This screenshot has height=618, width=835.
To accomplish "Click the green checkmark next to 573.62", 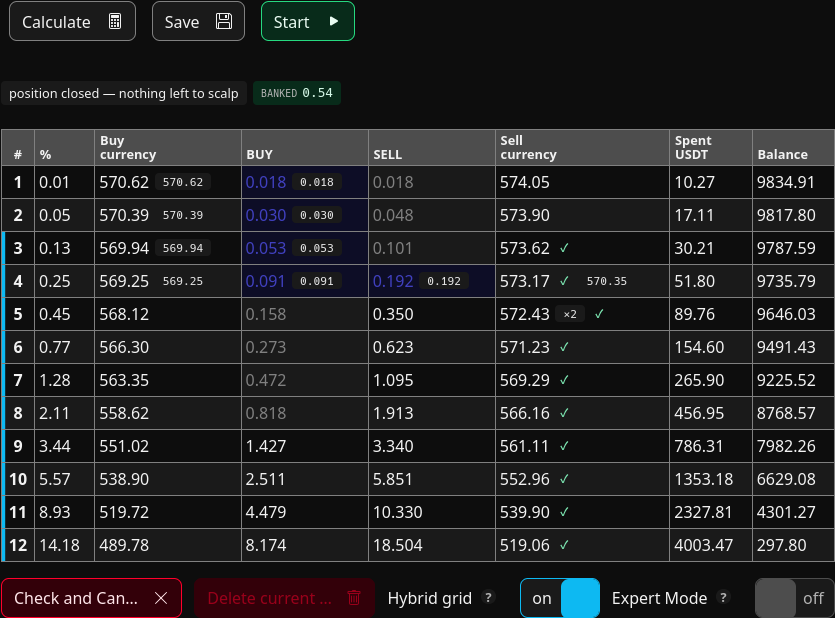I will [x=564, y=248].
